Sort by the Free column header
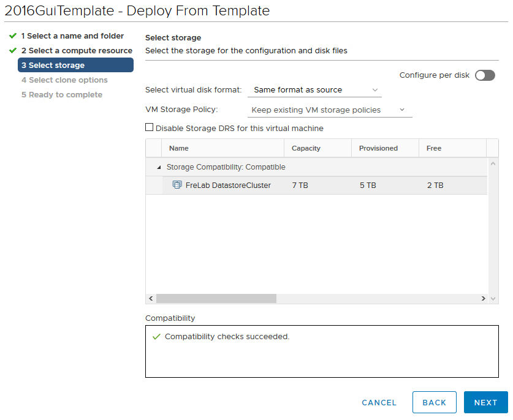The image size is (513, 420). coord(434,148)
